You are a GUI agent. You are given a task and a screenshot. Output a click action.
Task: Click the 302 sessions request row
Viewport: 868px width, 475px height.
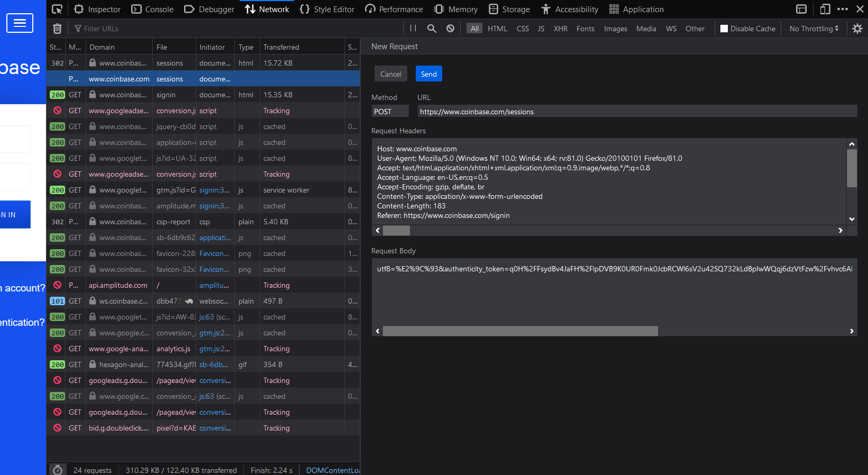point(203,63)
